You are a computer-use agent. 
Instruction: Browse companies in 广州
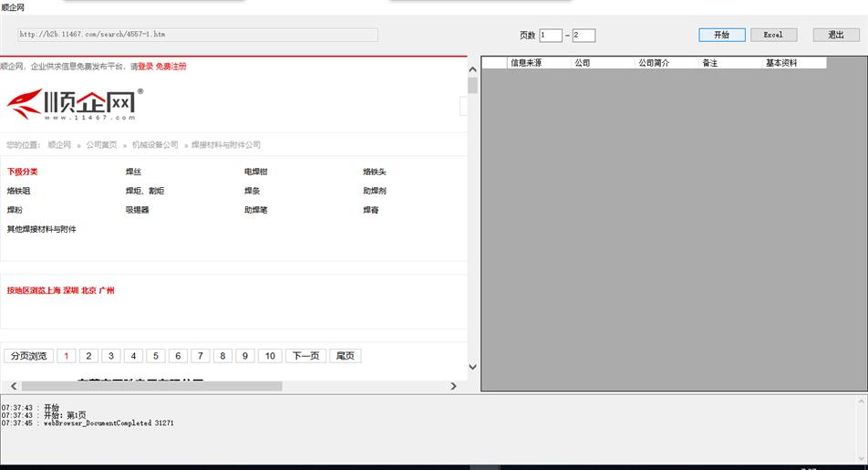[x=107, y=290]
